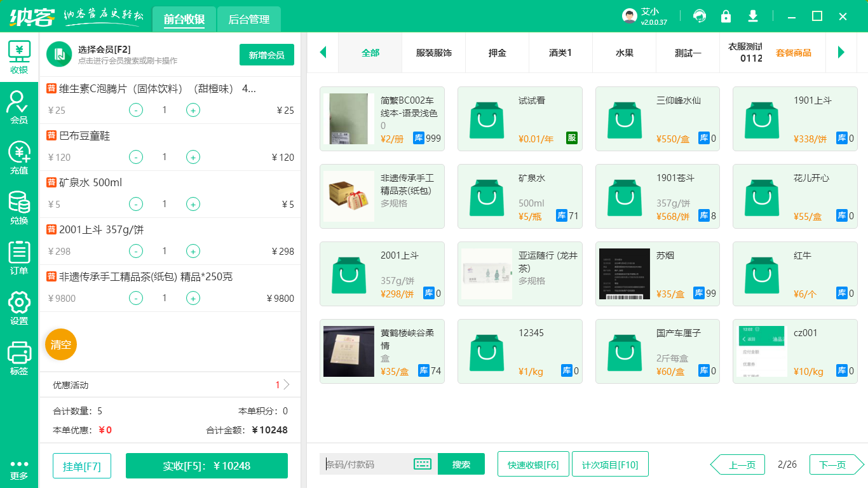This screenshot has width=868, height=488.
Task: Add the 1901苍斗 product card
Action: point(658,196)
